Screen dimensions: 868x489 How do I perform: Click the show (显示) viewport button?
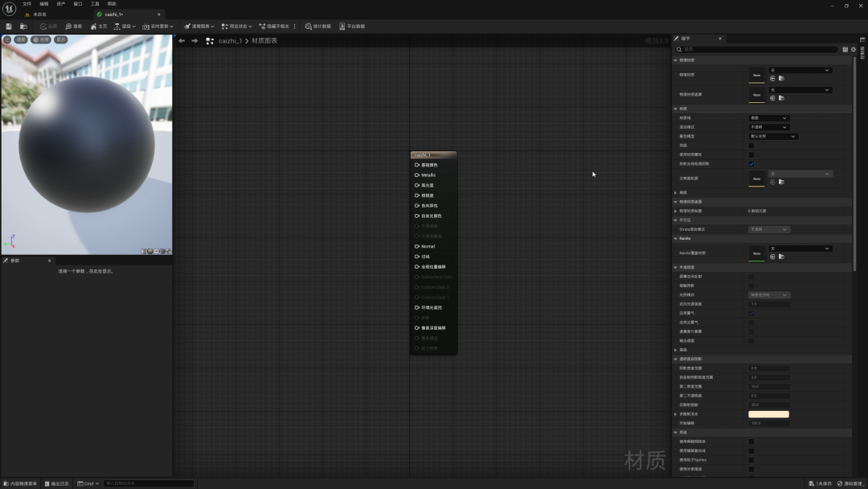(61, 40)
